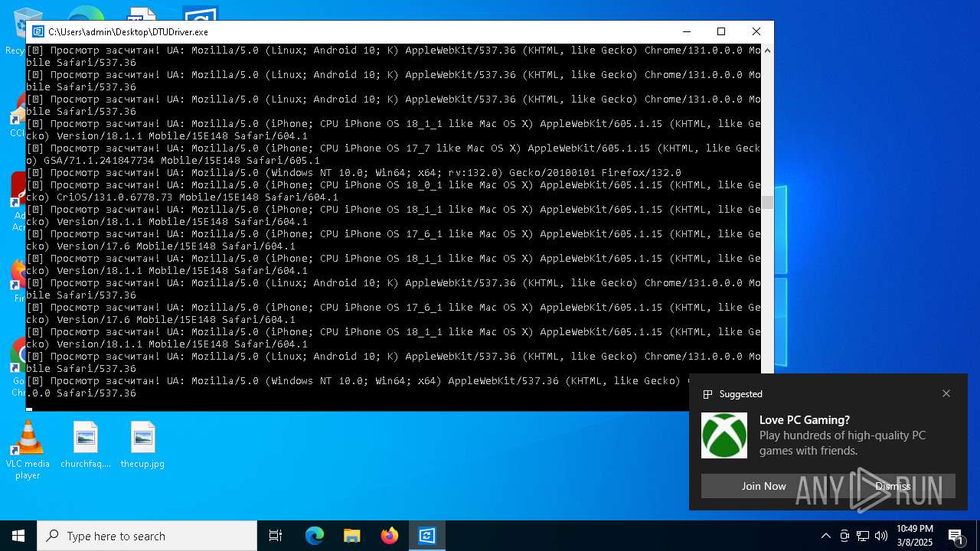This screenshot has width=980, height=551.
Task: Launch Firefox from the taskbar
Action: (390, 536)
